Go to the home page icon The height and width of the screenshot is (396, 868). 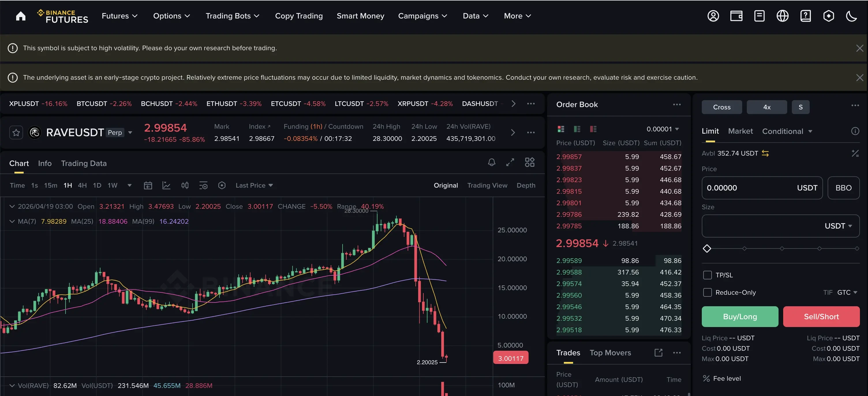[x=20, y=16]
